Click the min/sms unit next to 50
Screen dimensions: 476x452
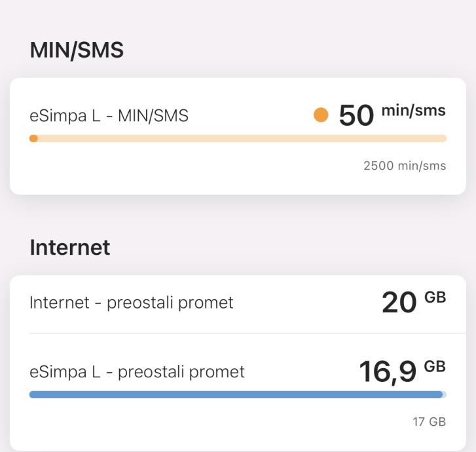click(413, 111)
